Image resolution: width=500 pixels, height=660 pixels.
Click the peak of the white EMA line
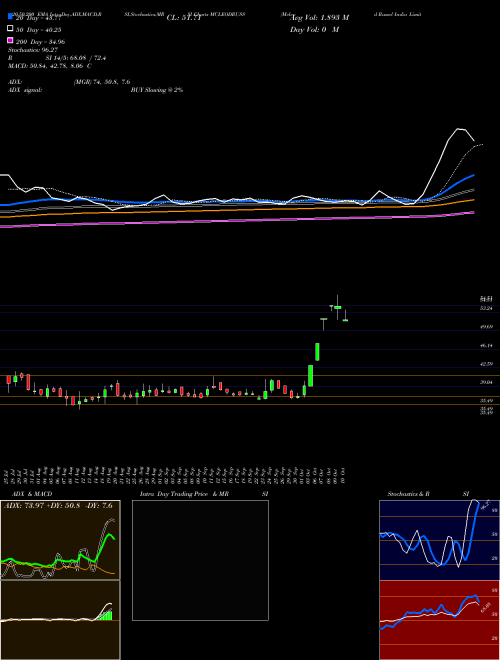(x=460, y=129)
